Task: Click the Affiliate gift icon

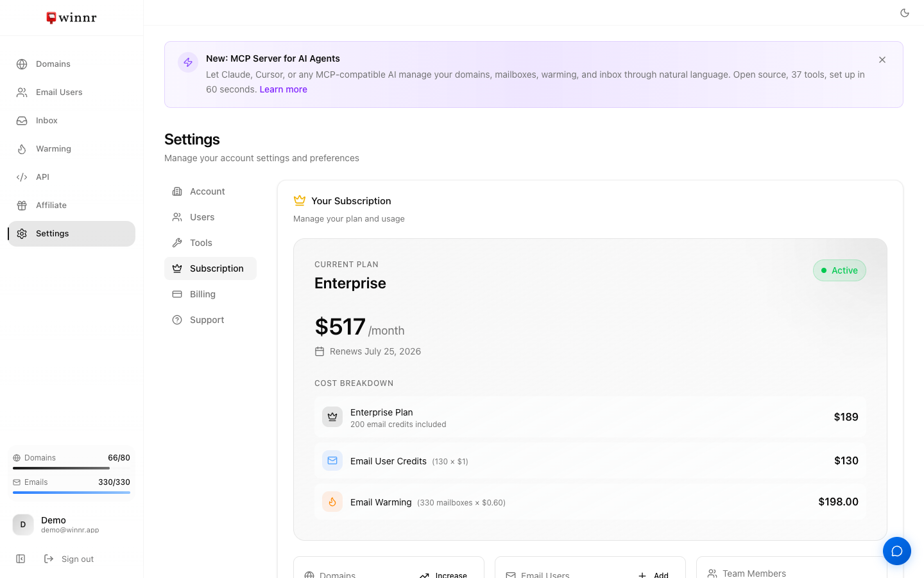Action: [22, 206]
